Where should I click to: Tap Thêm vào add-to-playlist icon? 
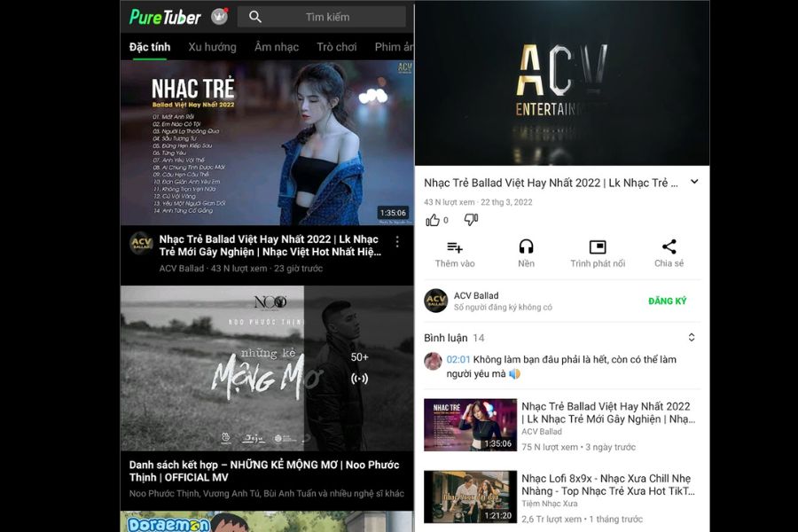[x=455, y=247]
